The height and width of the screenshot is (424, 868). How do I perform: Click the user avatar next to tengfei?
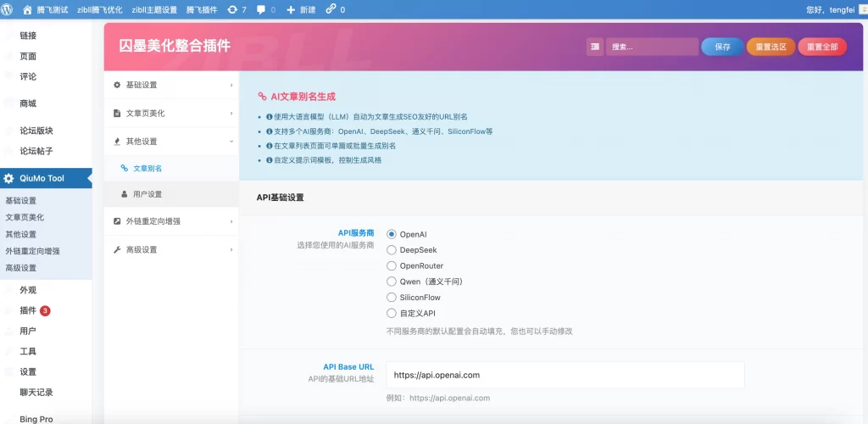point(863,9)
